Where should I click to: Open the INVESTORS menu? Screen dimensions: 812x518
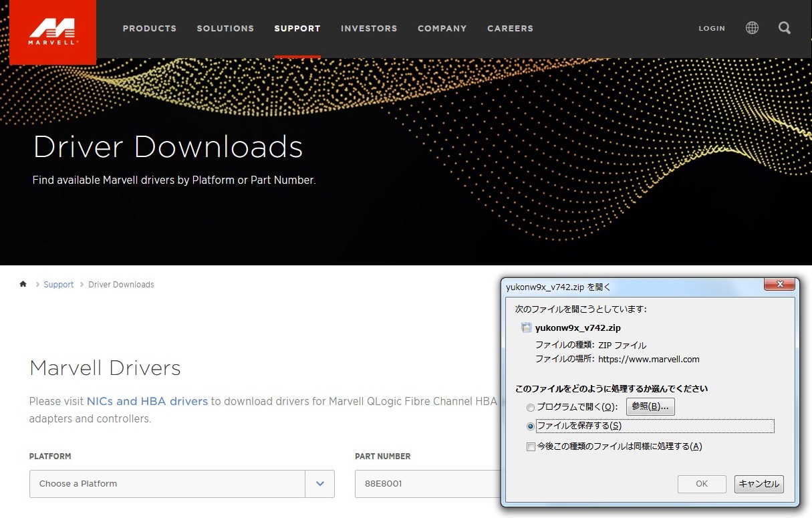pos(369,28)
